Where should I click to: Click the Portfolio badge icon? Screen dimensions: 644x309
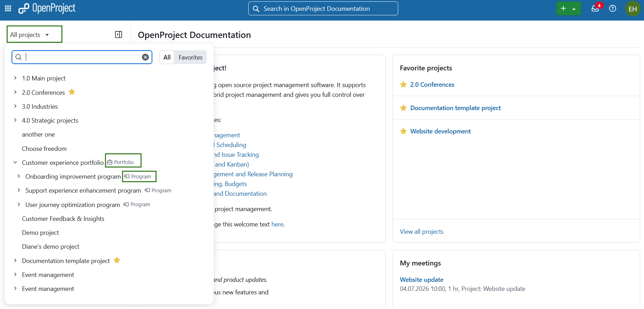[110, 162]
